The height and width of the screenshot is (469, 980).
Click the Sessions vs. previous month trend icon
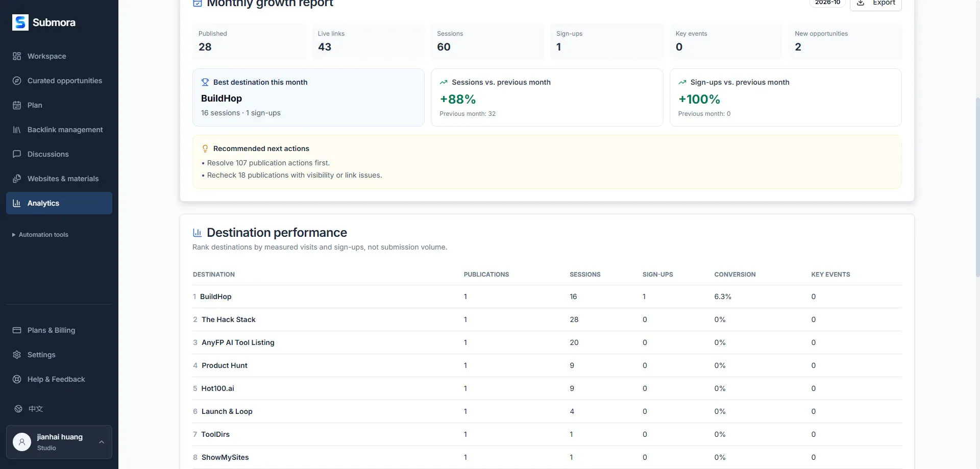pos(444,82)
